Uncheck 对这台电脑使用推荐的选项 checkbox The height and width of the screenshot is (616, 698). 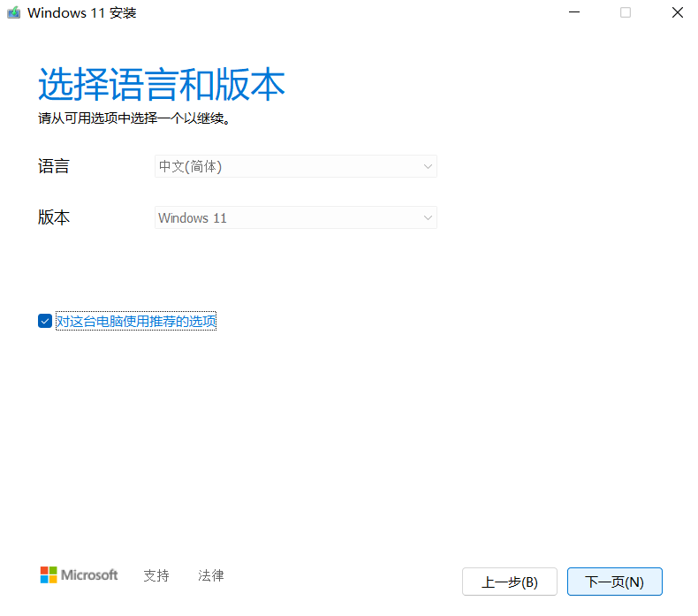tap(45, 321)
